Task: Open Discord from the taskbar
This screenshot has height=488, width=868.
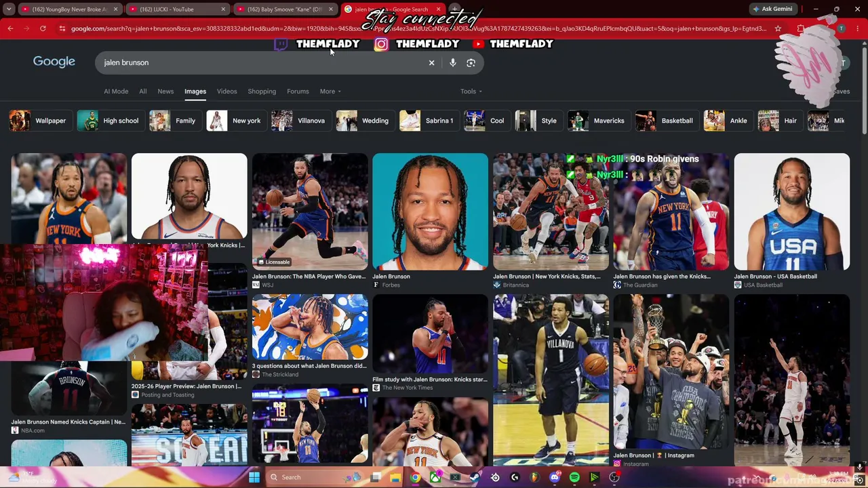Action: click(x=555, y=477)
